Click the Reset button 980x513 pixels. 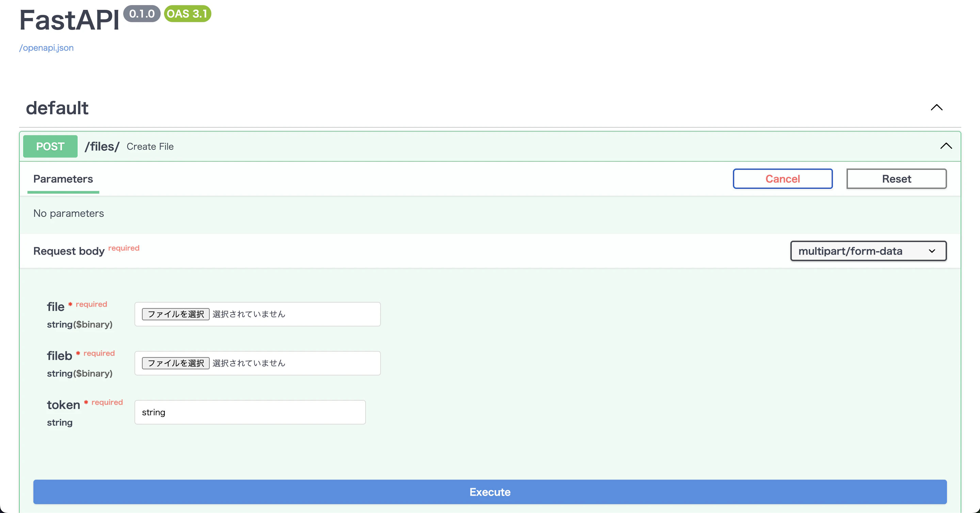pos(896,179)
